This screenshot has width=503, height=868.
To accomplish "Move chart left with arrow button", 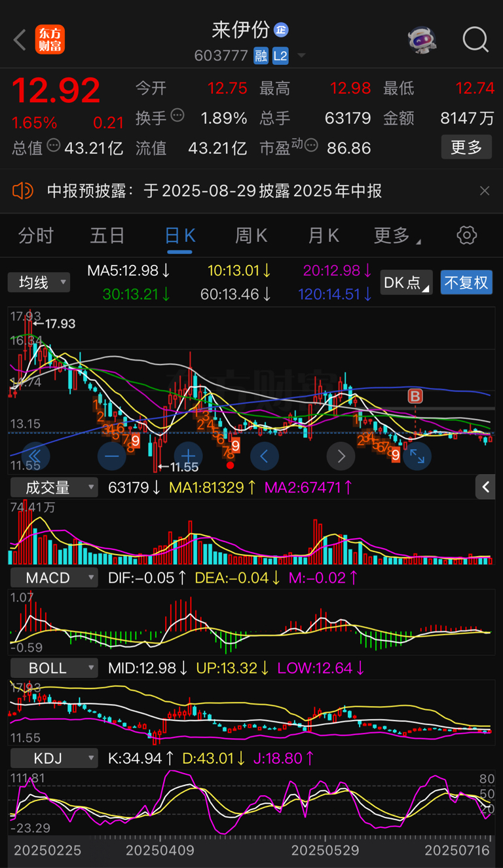I will pyautogui.click(x=265, y=456).
